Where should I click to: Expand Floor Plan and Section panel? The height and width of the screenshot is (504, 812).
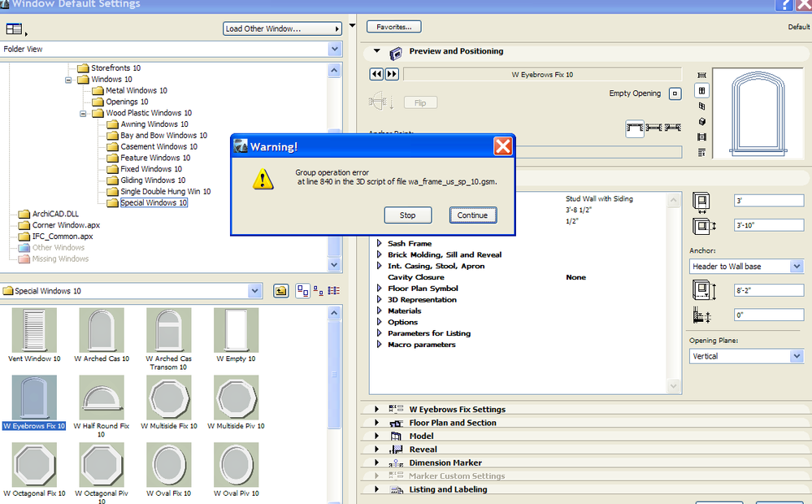click(x=376, y=423)
